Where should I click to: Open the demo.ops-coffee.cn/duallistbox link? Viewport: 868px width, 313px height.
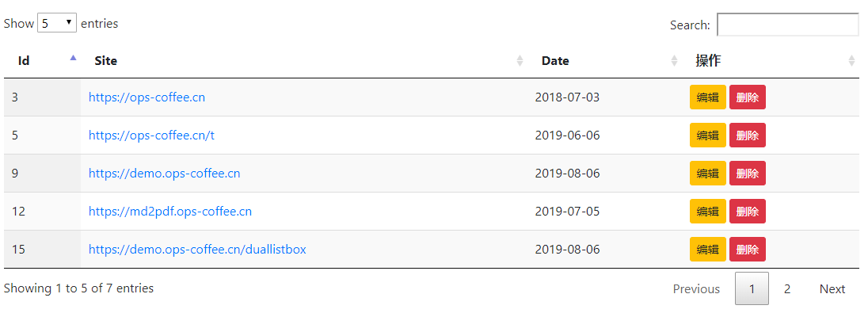click(197, 250)
